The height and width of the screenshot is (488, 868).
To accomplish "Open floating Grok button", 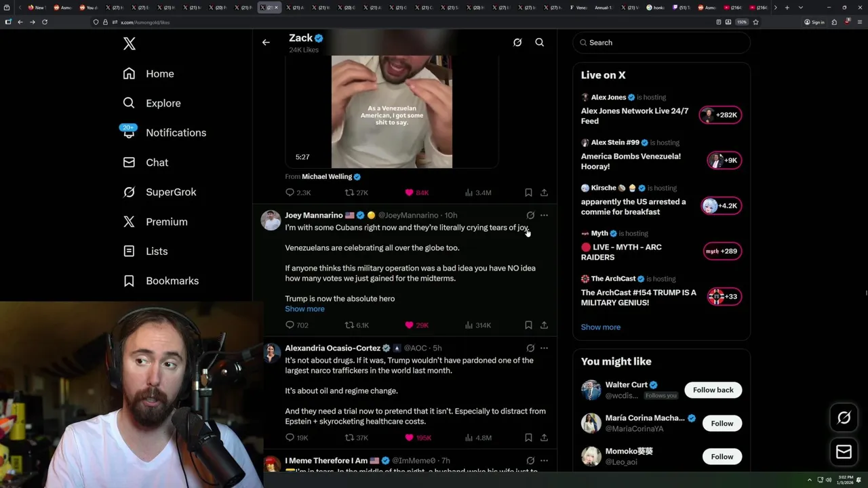I will 844,418.
